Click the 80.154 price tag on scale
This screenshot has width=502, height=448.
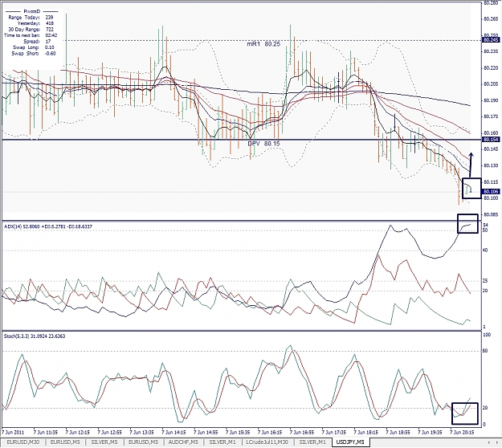tap(491, 140)
